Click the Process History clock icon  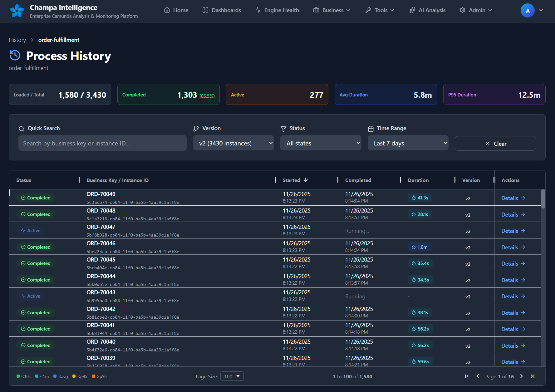click(15, 56)
